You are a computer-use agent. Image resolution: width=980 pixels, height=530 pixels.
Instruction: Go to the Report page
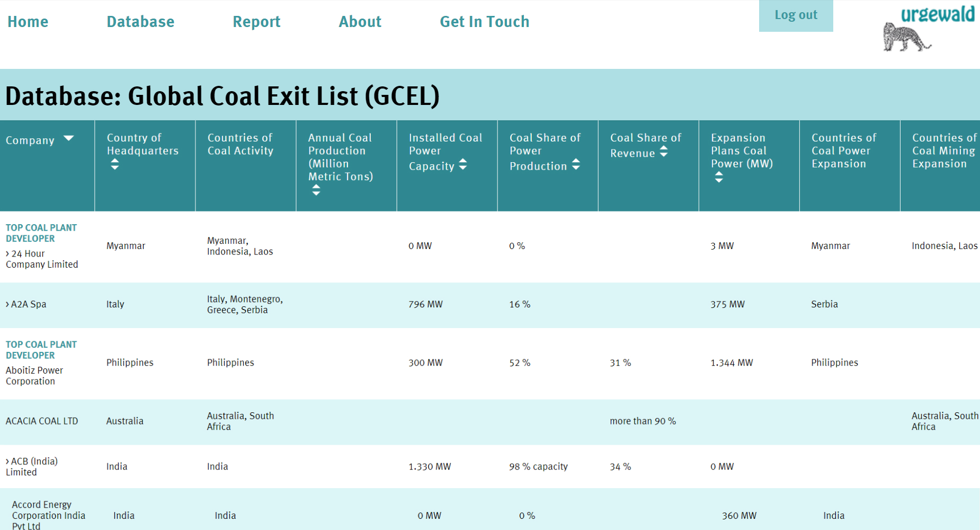(256, 22)
